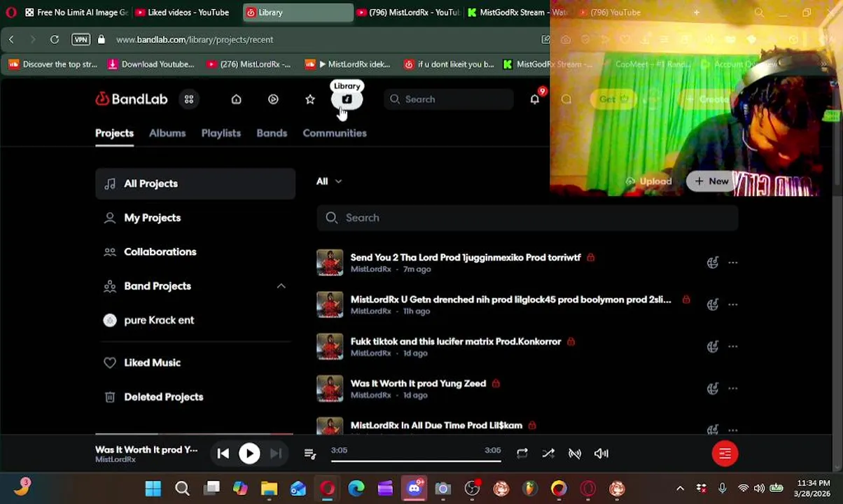This screenshot has height=504, width=843.
Task: Click thumbnail of Fukk tiktok project
Action: (x=330, y=346)
